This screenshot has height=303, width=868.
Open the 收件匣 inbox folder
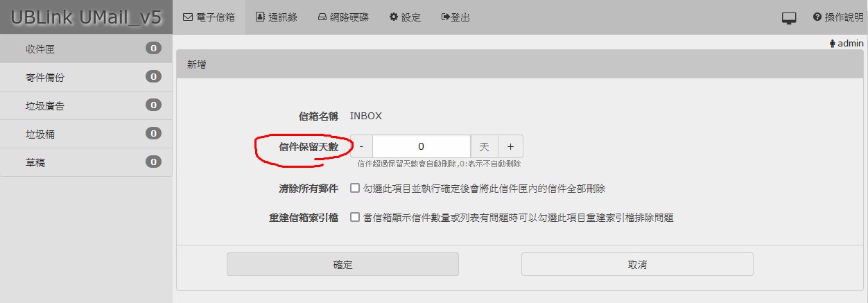coord(40,49)
